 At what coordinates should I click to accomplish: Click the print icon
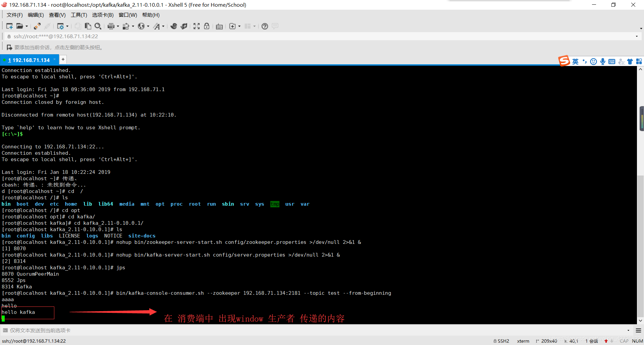(111, 26)
